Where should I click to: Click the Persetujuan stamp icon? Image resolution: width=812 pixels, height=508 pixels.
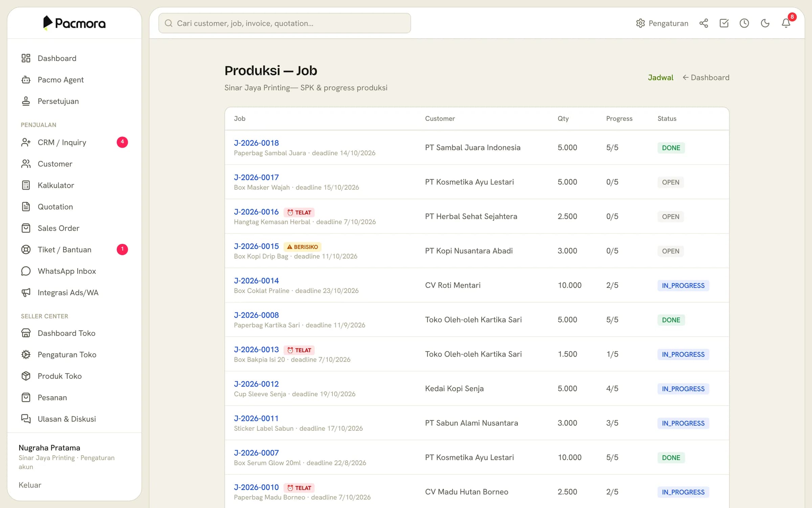coord(26,101)
